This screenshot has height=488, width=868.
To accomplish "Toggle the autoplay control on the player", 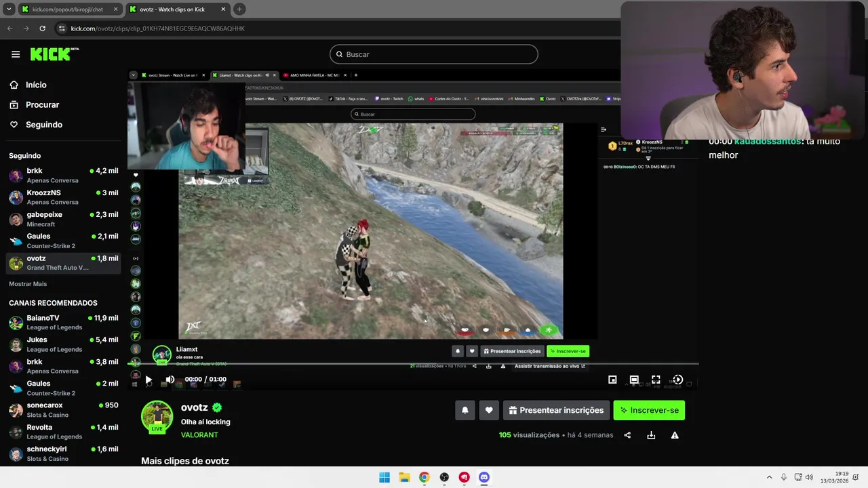I will tap(677, 380).
